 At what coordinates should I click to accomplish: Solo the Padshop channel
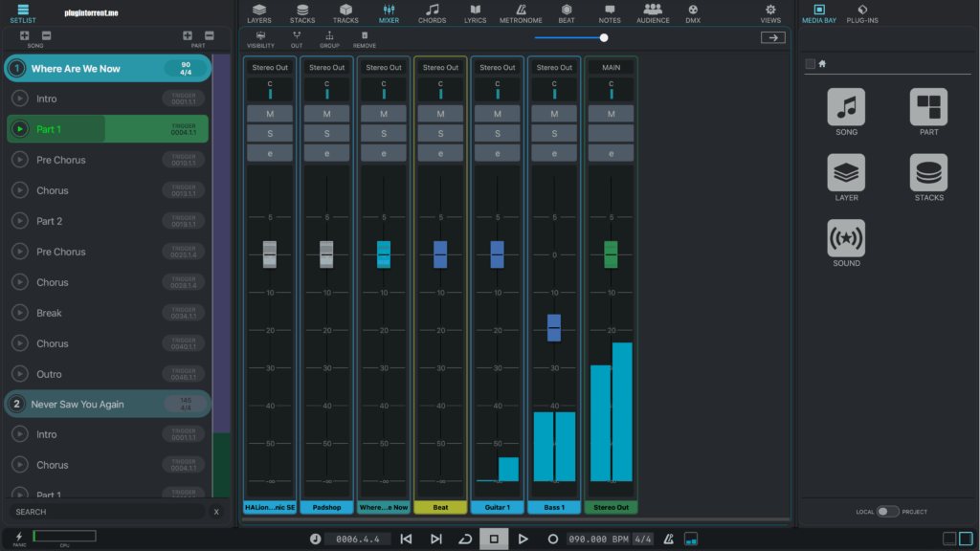[327, 133]
